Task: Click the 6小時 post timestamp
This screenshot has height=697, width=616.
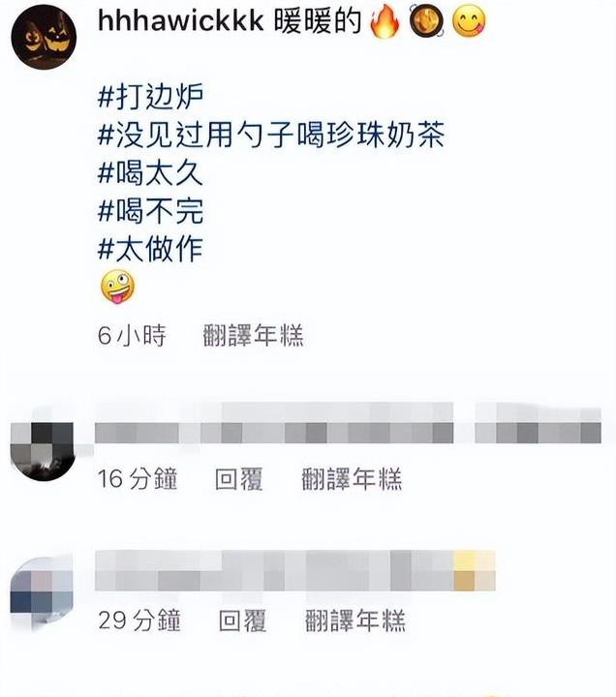Action: (x=132, y=335)
